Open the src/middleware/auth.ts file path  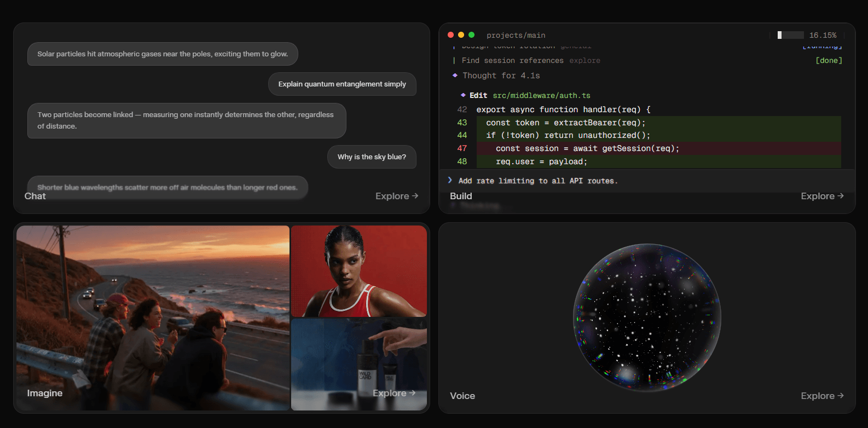pyautogui.click(x=541, y=95)
